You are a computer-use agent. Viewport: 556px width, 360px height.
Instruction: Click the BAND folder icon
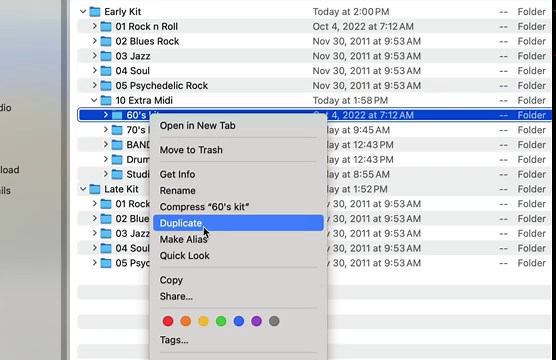click(117, 145)
